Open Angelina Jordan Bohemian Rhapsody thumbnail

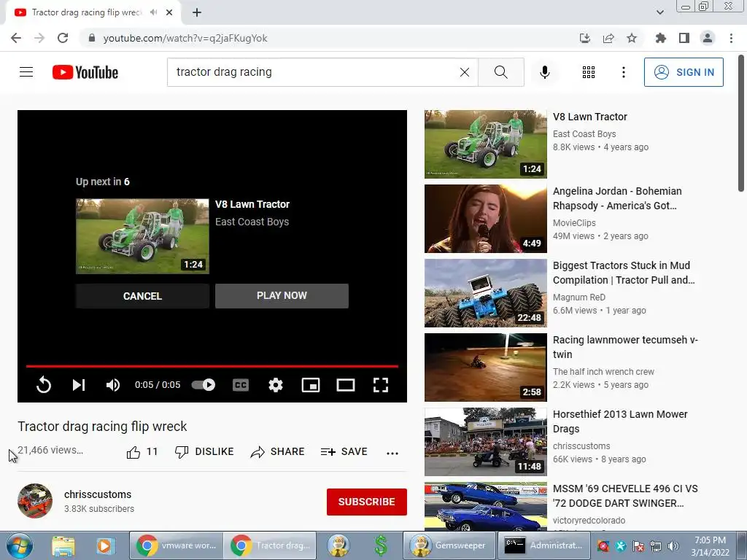[485, 219]
